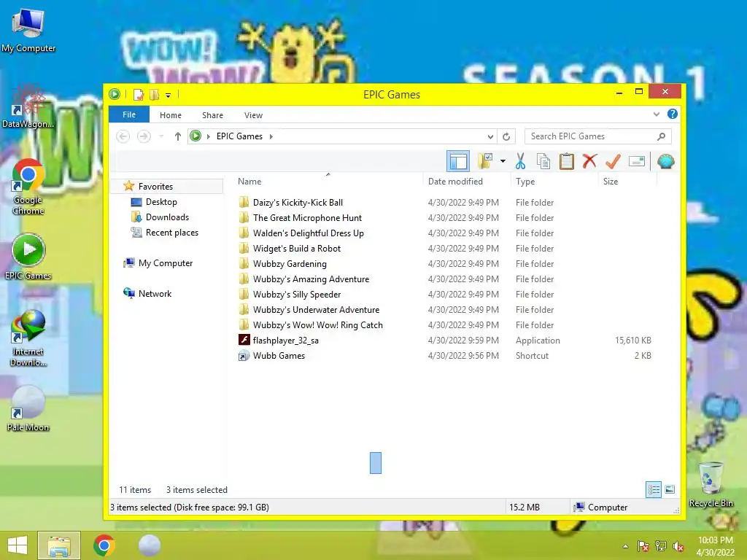Click the red X Delete icon
Image resolution: width=747 pixels, height=560 pixels.
click(589, 161)
